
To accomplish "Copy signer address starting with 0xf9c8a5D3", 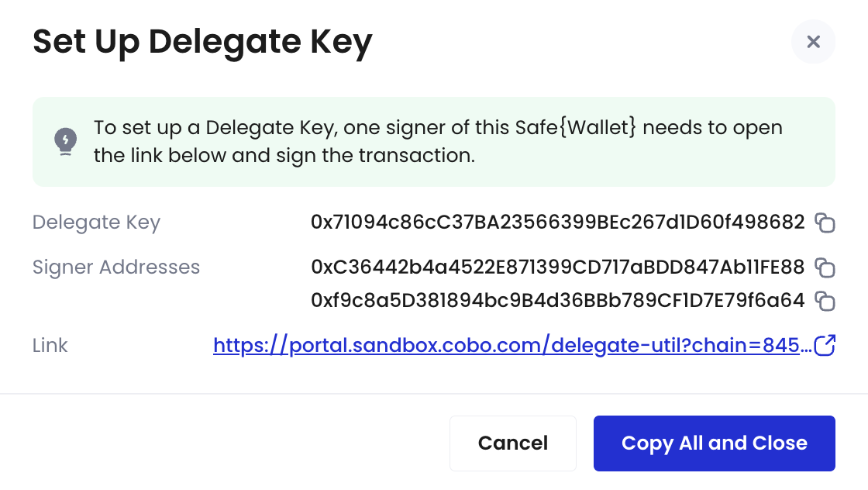I will [x=825, y=301].
